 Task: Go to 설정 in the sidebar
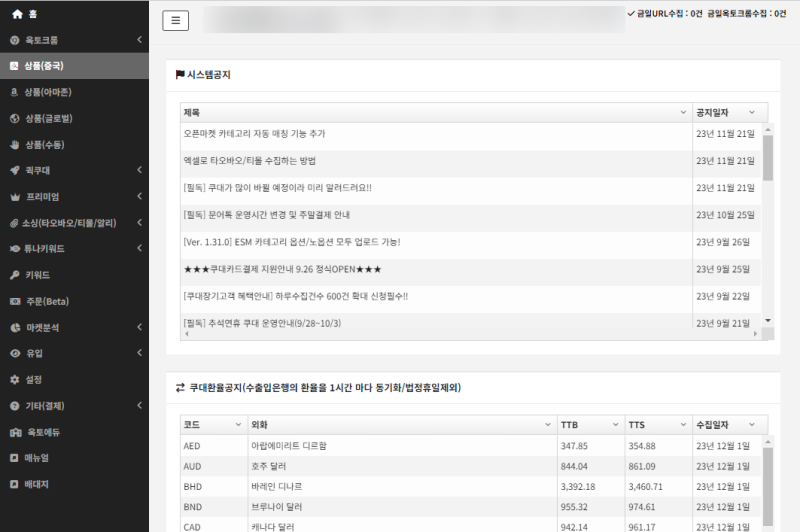(x=74, y=379)
